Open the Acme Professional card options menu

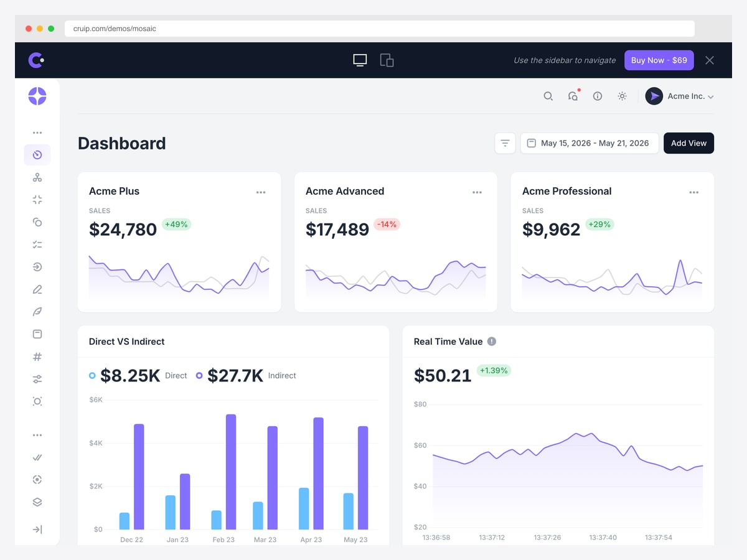coord(694,192)
